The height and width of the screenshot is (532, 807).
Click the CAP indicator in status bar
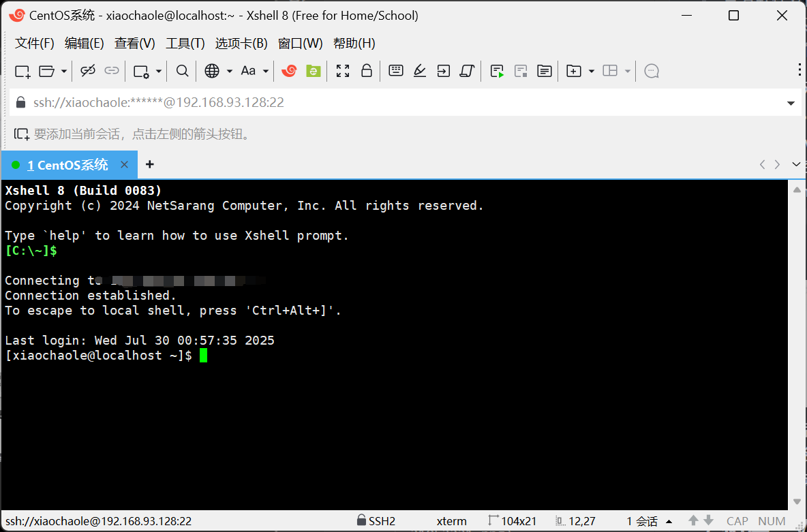coord(737,521)
